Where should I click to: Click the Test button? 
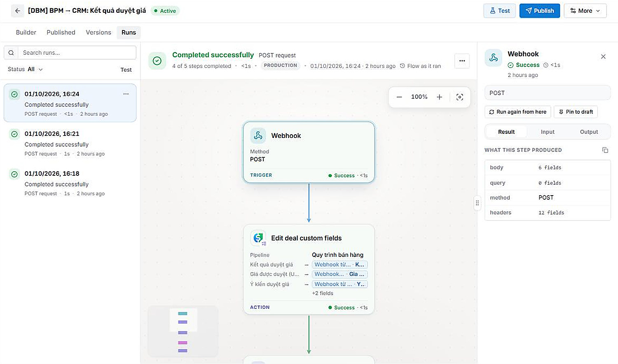499,11
